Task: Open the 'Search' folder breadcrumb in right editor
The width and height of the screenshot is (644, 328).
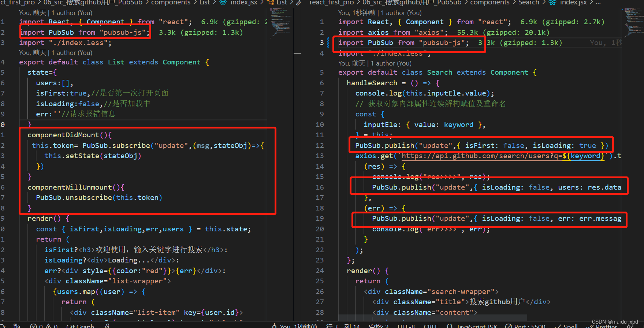Action: pos(529,3)
